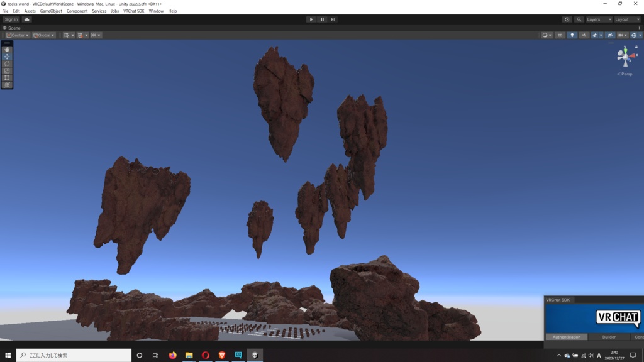The width and height of the screenshot is (644, 362).
Task: Open the Edit menu
Action: pos(16,11)
